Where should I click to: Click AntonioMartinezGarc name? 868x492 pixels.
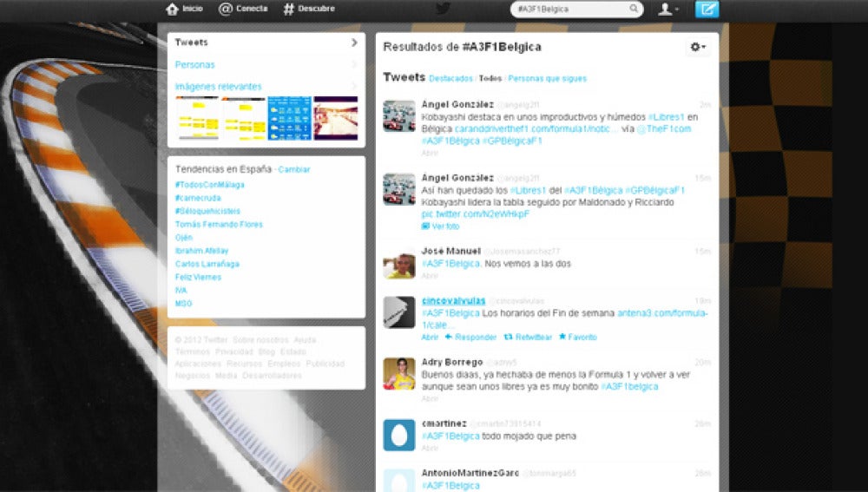pyautogui.click(x=470, y=473)
